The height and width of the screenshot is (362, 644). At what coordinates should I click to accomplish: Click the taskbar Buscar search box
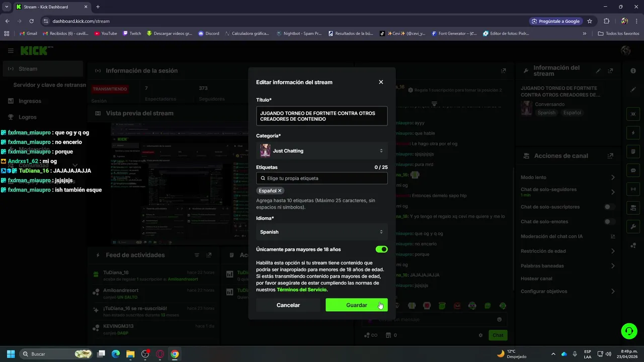click(x=56, y=354)
